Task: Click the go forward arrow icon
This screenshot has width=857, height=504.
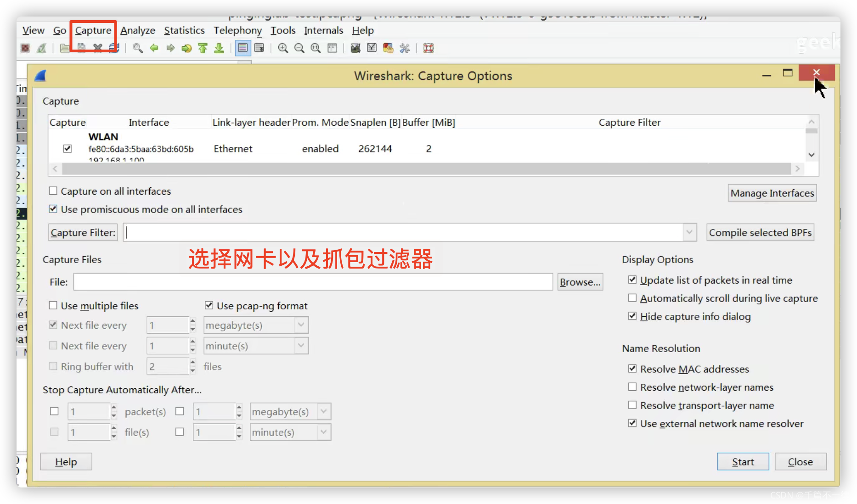Action: (170, 48)
